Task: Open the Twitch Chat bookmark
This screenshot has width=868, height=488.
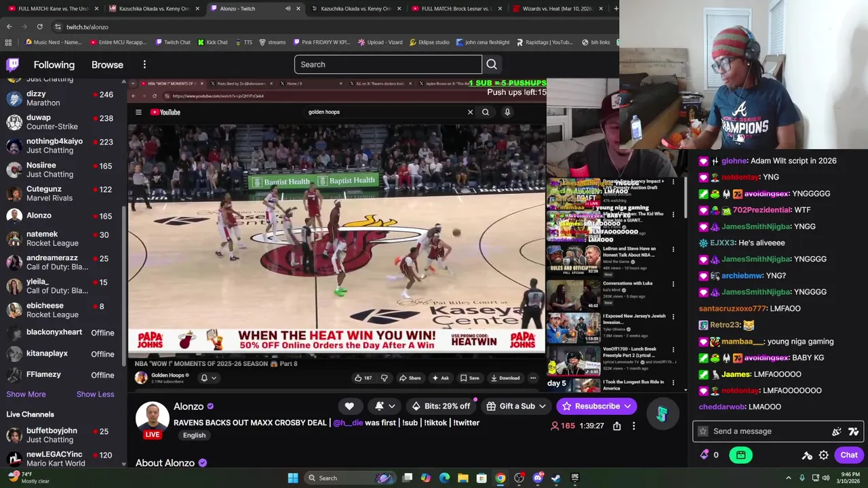Action: coord(173,42)
